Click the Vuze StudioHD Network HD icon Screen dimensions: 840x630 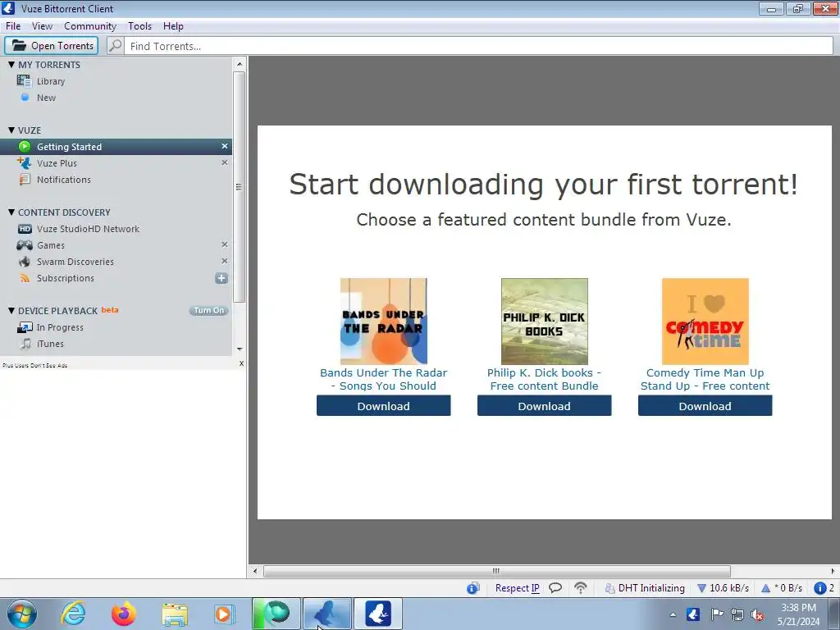[25, 229]
